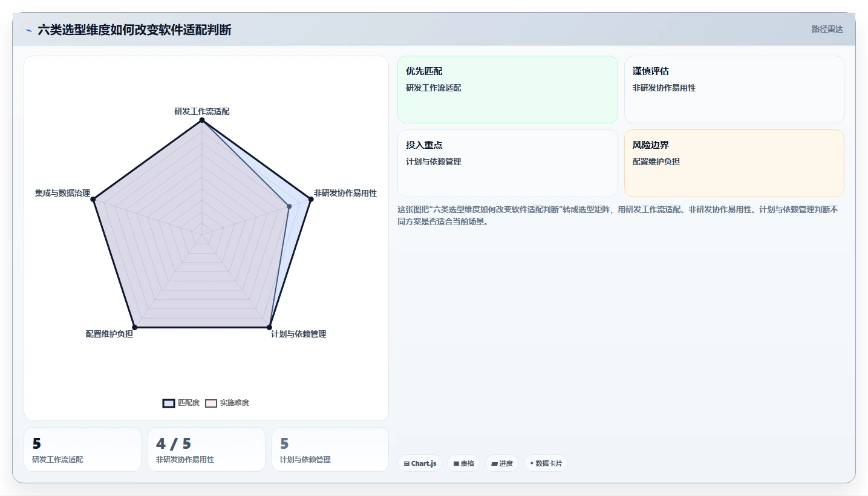Click the description paragraph starting 这张图把
This screenshot has height=496, width=868.
[x=618, y=215]
